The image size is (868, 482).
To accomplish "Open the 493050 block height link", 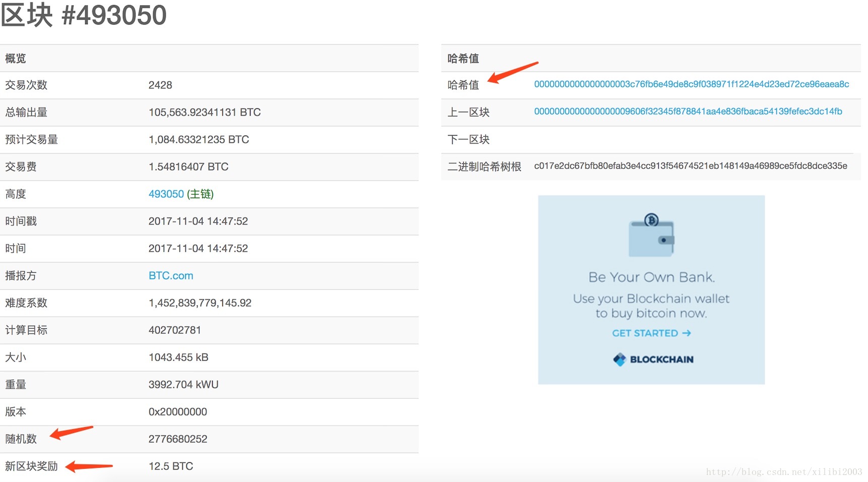I will click(x=166, y=194).
